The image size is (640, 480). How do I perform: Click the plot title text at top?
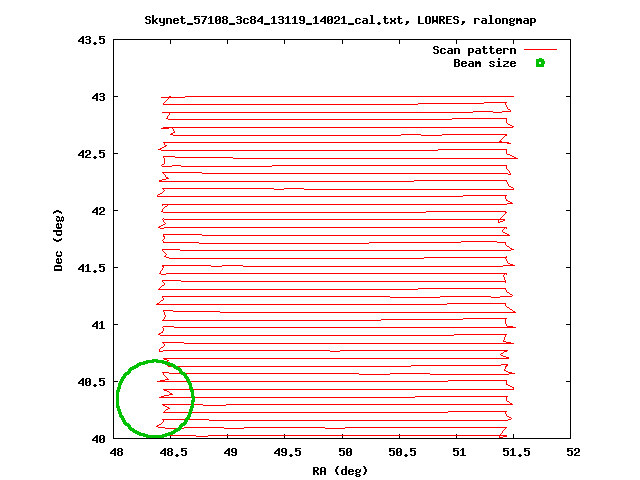click(340, 20)
